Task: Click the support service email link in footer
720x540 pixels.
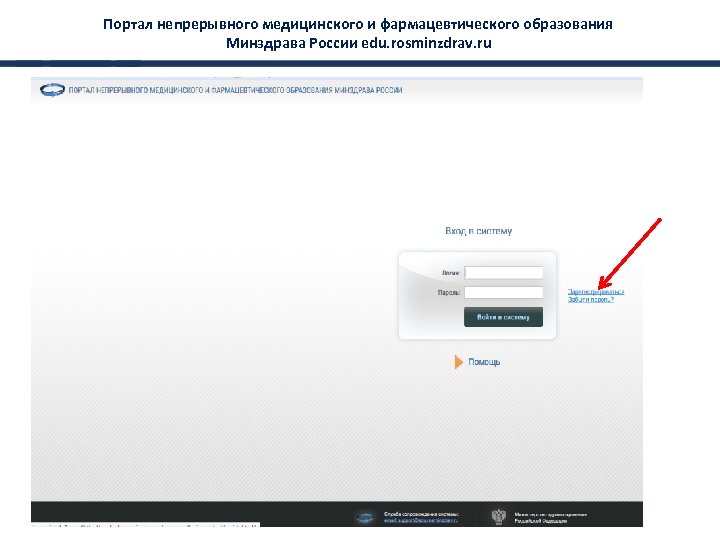Action: [421, 521]
